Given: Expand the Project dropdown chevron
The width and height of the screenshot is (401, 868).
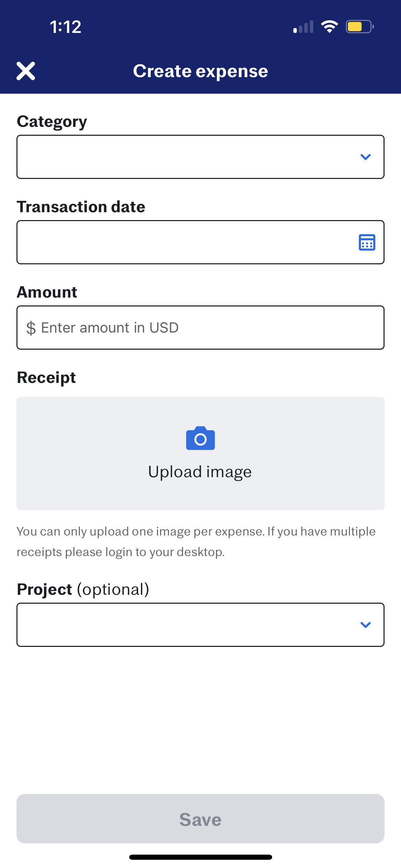Looking at the screenshot, I should click(x=366, y=625).
